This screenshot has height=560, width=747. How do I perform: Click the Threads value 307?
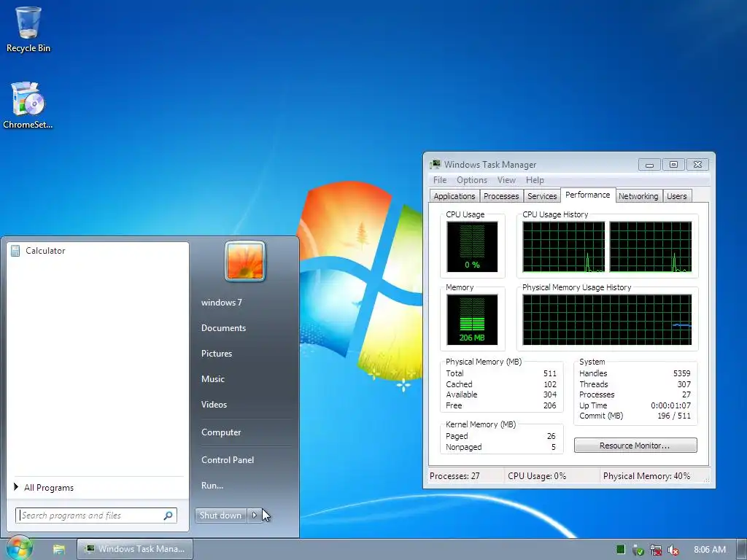point(684,384)
